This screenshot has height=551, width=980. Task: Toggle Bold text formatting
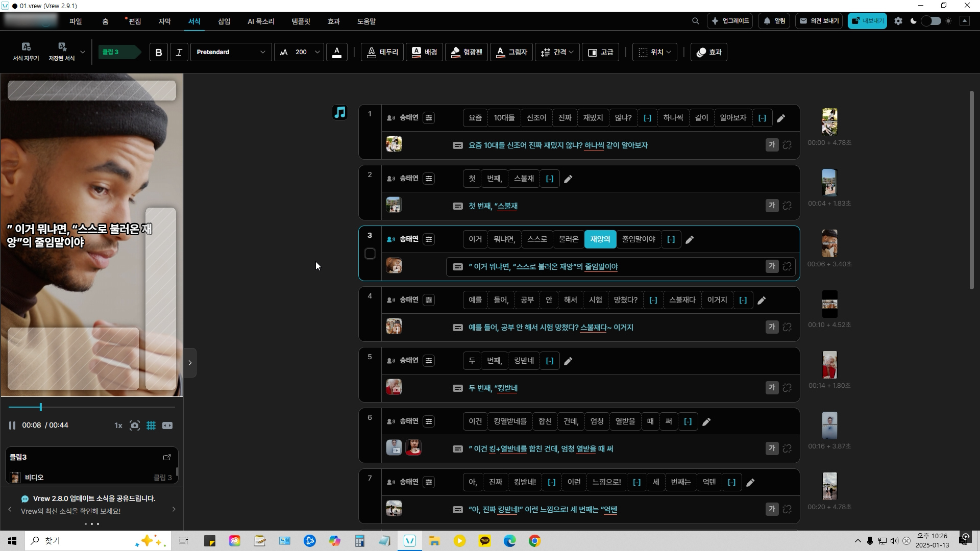pos(159,52)
